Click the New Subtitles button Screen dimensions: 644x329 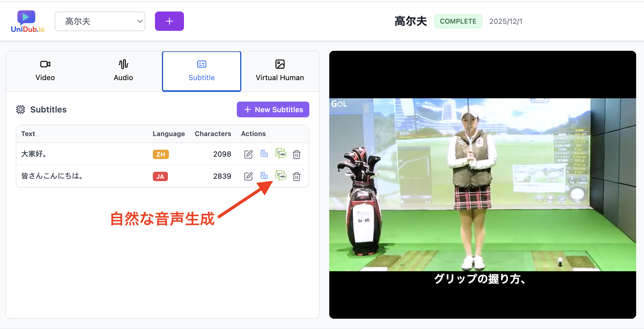click(x=273, y=109)
